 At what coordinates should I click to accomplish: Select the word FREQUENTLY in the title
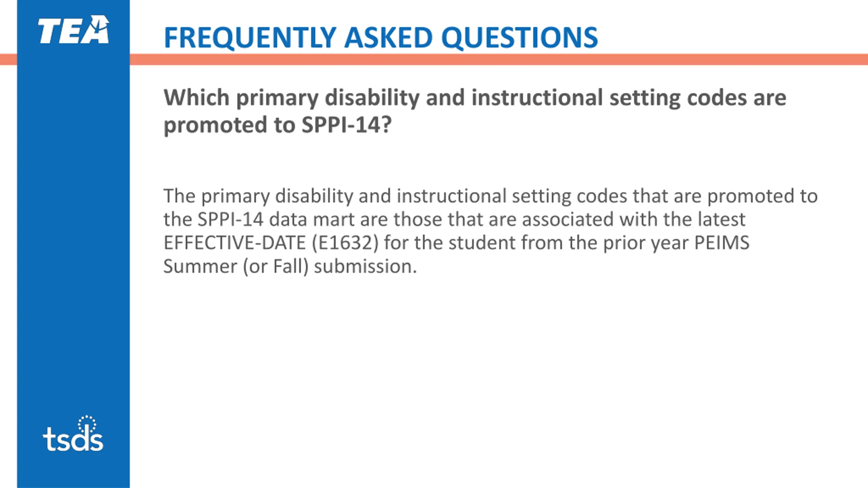point(250,37)
